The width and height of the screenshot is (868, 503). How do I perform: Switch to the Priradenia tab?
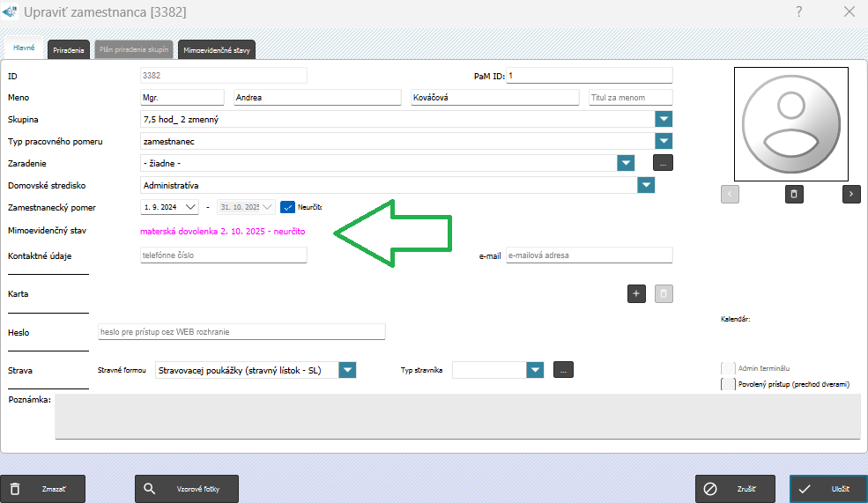69,50
